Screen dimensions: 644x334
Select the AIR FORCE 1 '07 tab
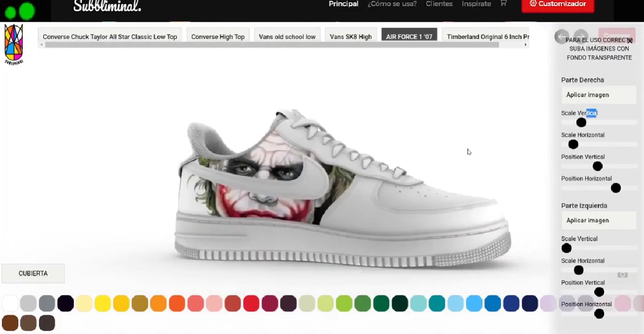[x=409, y=37]
